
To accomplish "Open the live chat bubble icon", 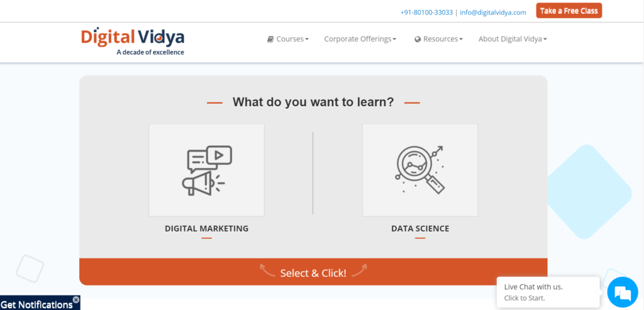I will point(623,292).
